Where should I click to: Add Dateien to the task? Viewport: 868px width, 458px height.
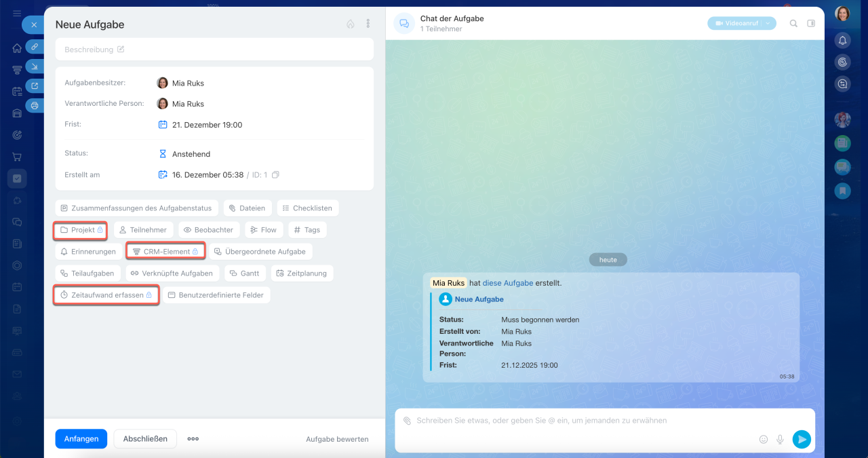(248, 208)
